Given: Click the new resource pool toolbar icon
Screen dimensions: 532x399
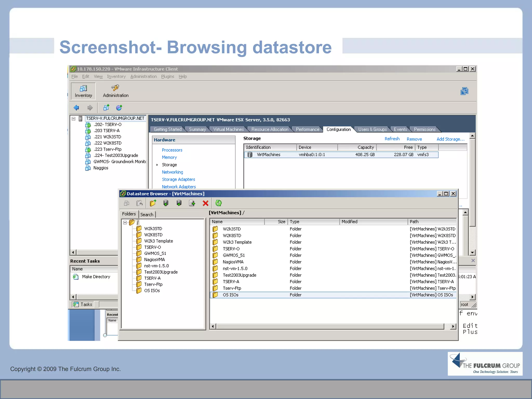Looking at the screenshot, I should (119, 108).
